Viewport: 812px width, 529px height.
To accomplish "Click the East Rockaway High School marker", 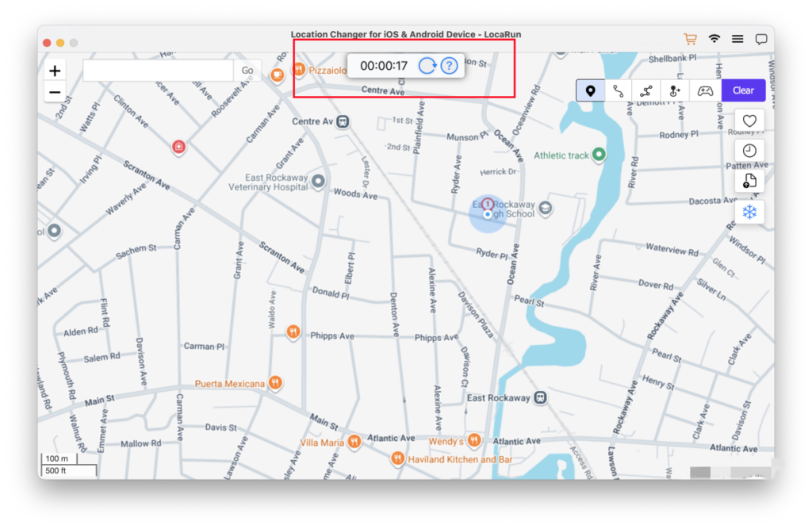I will coord(546,209).
